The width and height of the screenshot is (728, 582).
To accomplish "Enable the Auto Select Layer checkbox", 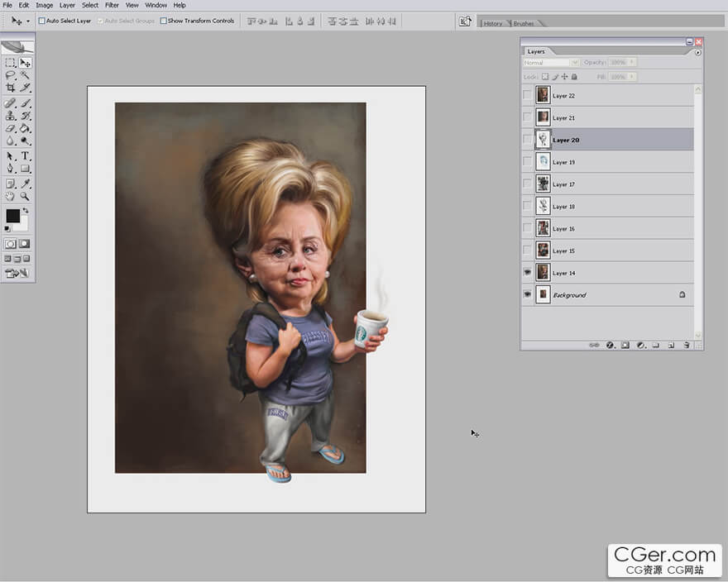I will 42,21.
